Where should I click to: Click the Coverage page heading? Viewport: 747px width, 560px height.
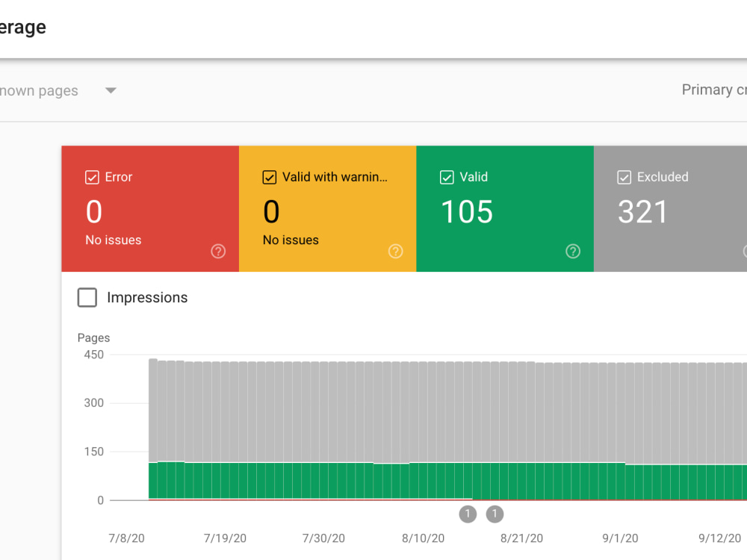click(24, 27)
